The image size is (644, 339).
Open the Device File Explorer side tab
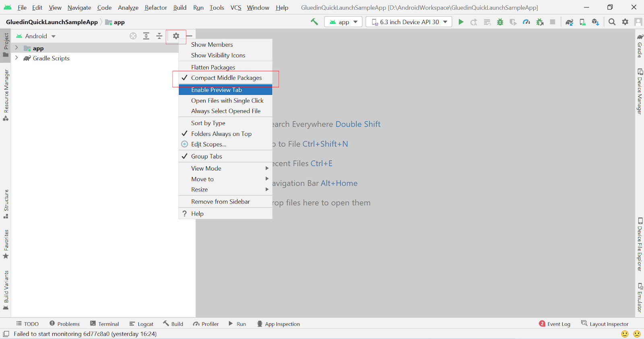click(640, 244)
